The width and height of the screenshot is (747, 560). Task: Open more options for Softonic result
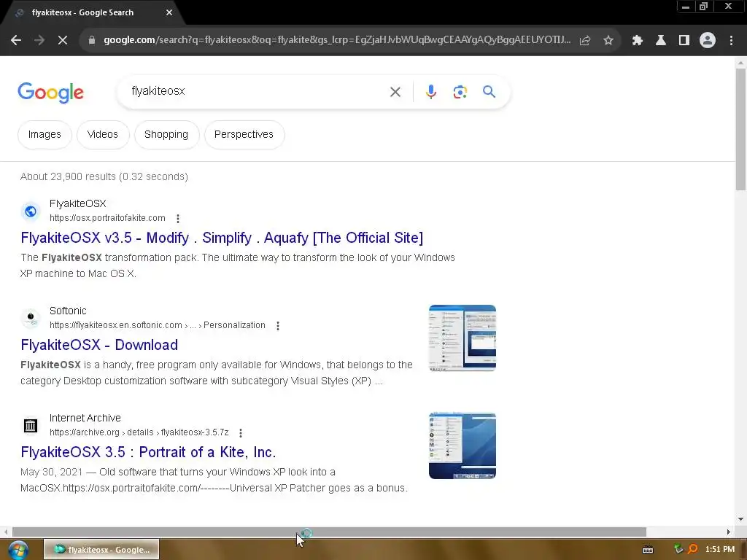pos(278,326)
